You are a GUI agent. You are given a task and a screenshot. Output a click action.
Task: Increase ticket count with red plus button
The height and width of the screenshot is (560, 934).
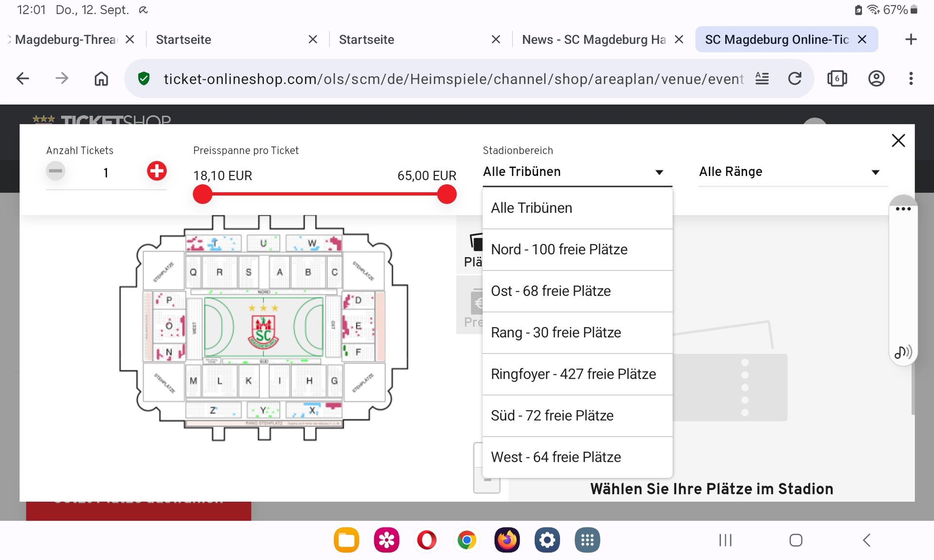pos(157,171)
